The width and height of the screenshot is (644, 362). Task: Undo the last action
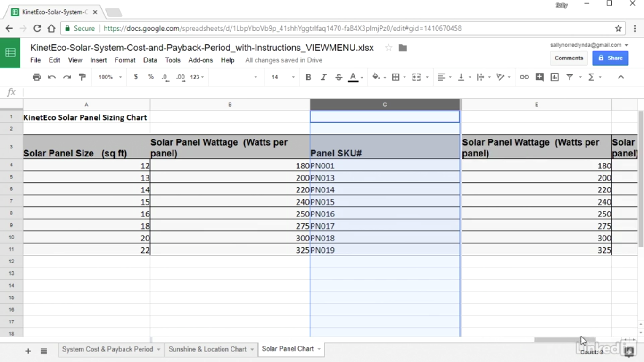tap(52, 77)
